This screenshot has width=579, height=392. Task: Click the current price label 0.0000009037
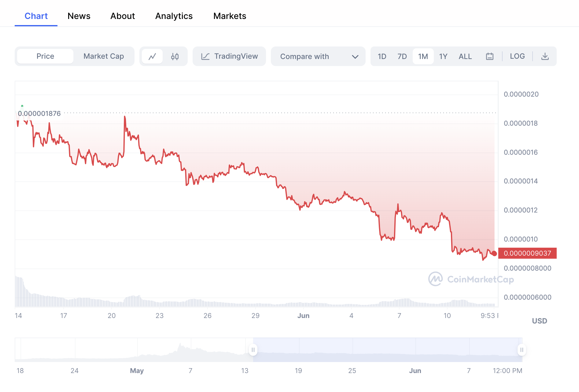(x=527, y=253)
